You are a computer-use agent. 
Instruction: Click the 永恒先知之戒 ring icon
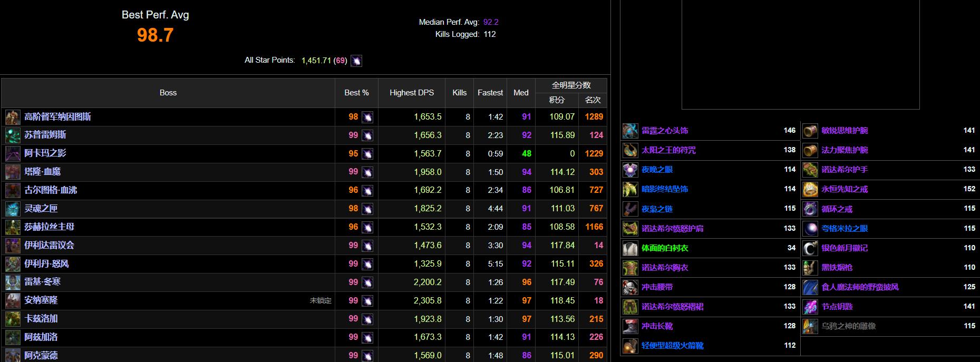tap(810, 189)
